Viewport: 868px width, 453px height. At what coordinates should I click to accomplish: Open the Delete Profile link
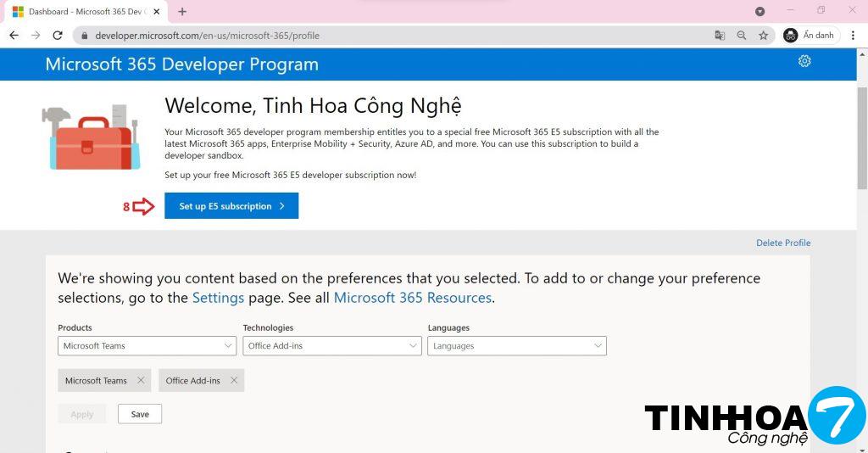[x=783, y=243]
